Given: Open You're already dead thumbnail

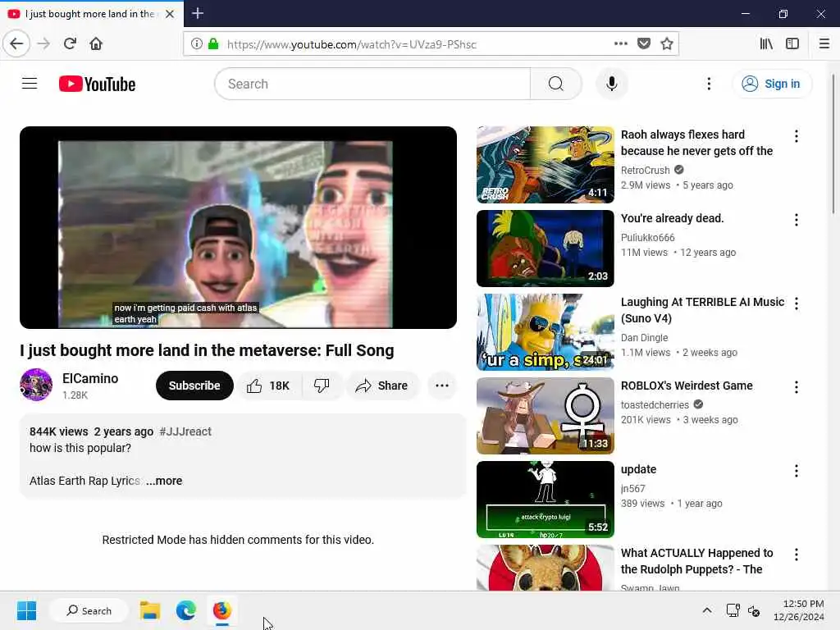Looking at the screenshot, I should (546, 249).
